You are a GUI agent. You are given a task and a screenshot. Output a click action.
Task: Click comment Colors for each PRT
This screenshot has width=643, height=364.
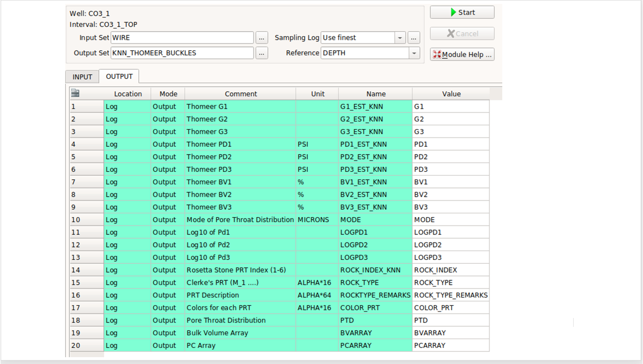[x=240, y=308]
